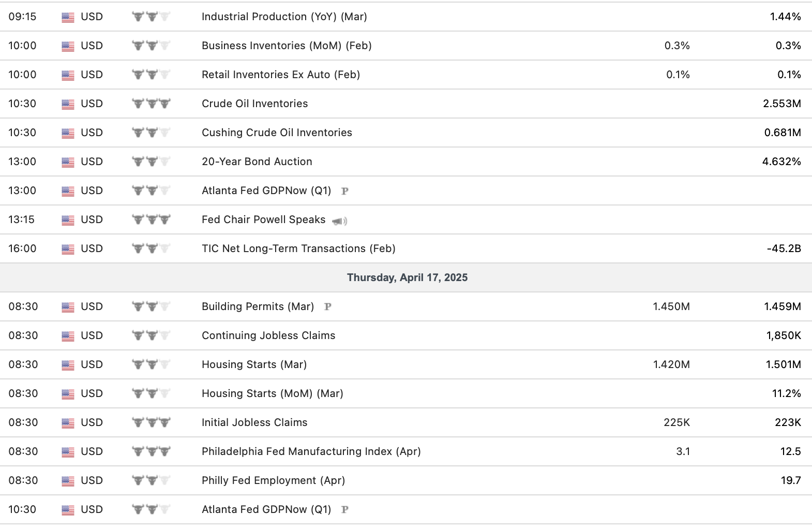The height and width of the screenshot is (528, 812).
Task: Click the P icon beside 13:00 Atlanta Fed GDPNow
Action: (345, 191)
